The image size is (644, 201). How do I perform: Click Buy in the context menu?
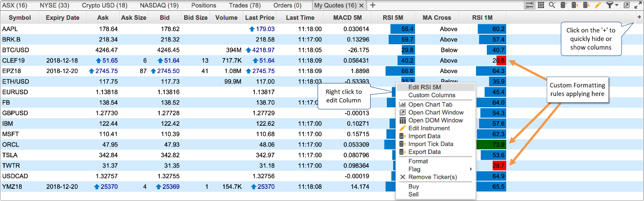click(413, 187)
